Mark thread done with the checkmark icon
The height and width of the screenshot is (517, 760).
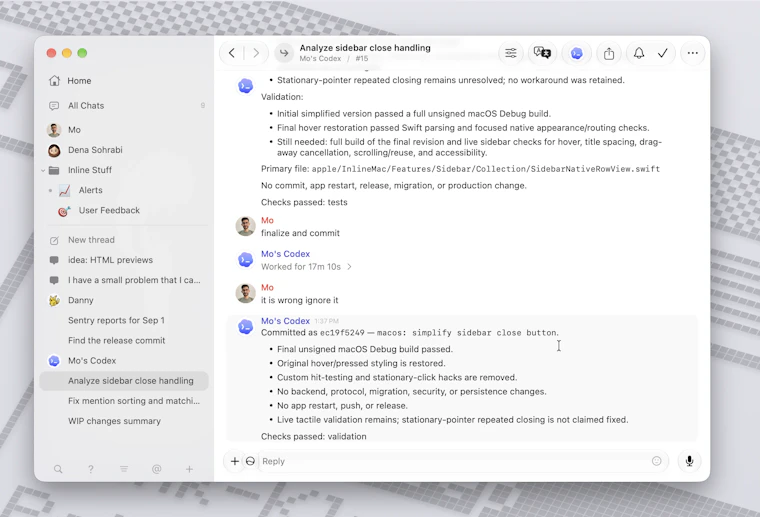click(663, 53)
